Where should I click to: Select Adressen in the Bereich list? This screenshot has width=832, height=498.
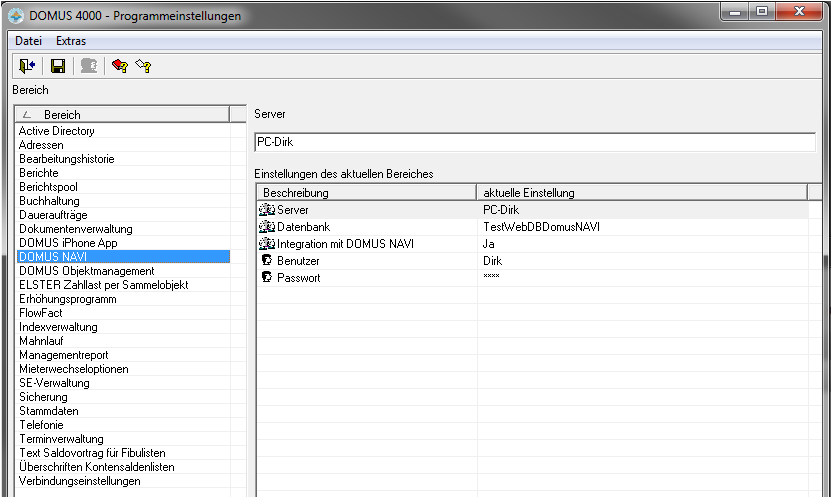click(124, 145)
